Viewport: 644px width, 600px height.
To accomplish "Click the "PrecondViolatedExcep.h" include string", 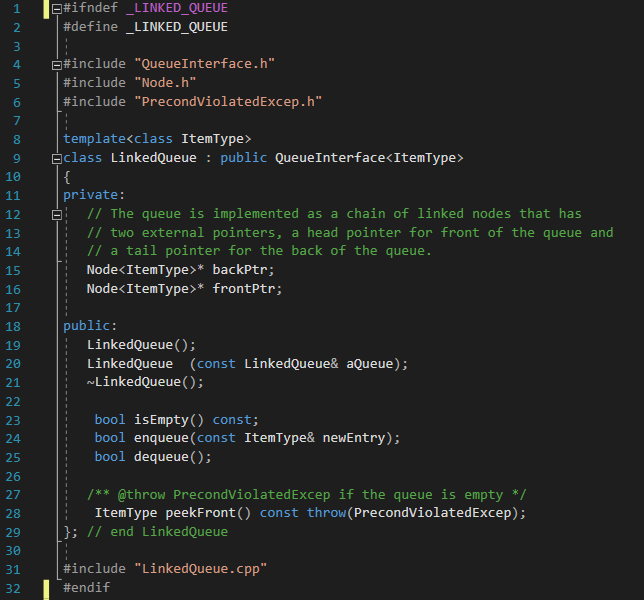I will [228, 102].
